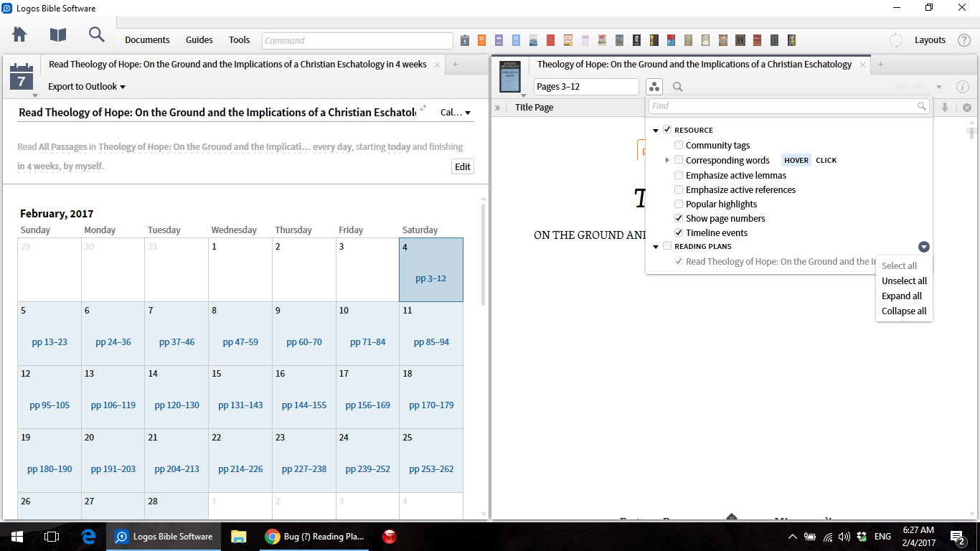
Task: Open Task View on the taskbar
Action: coord(51,536)
